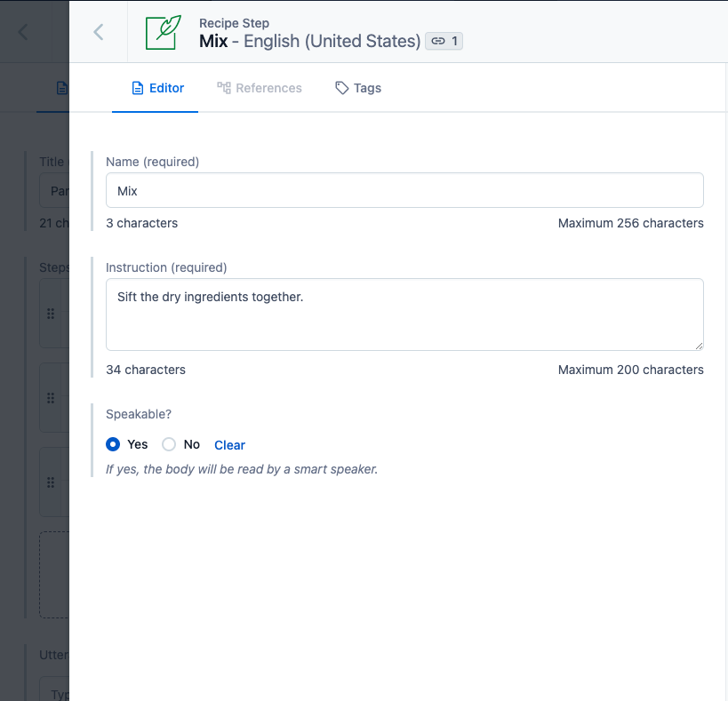Viewport: 728px width, 701px height.
Task: Open the Tags tab
Action: 358,88
